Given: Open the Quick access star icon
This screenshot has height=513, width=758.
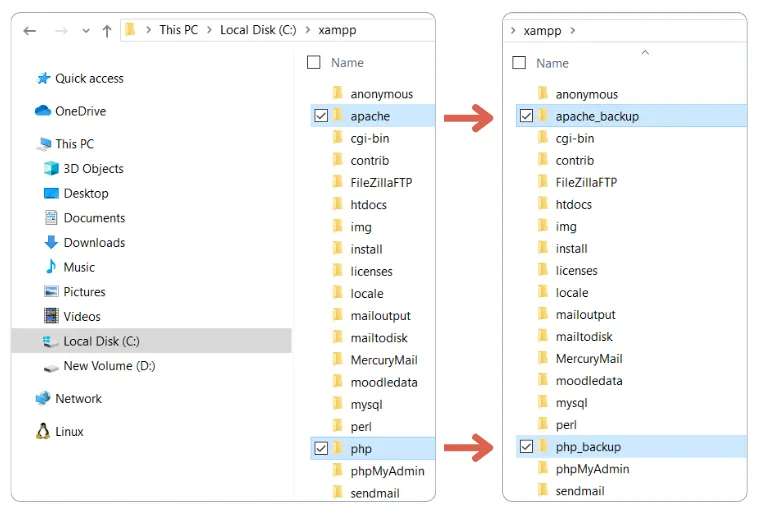Looking at the screenshot, I should pos(44,78).
